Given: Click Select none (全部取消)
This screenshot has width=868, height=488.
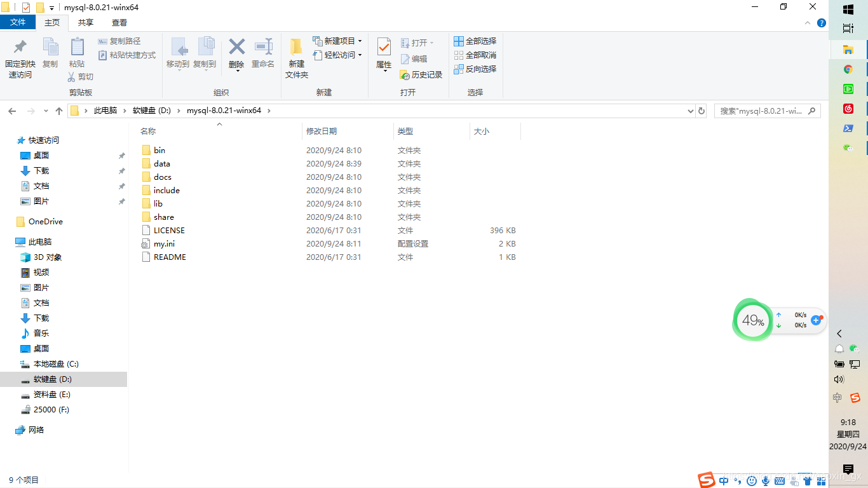Looking at the screenshot, I should pyautogui.click(x=475, y=55).
